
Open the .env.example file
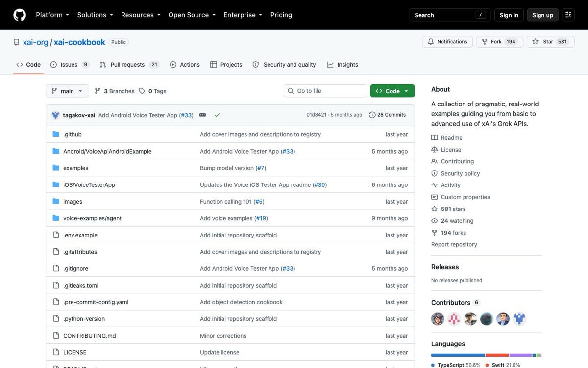pos(80,235)
